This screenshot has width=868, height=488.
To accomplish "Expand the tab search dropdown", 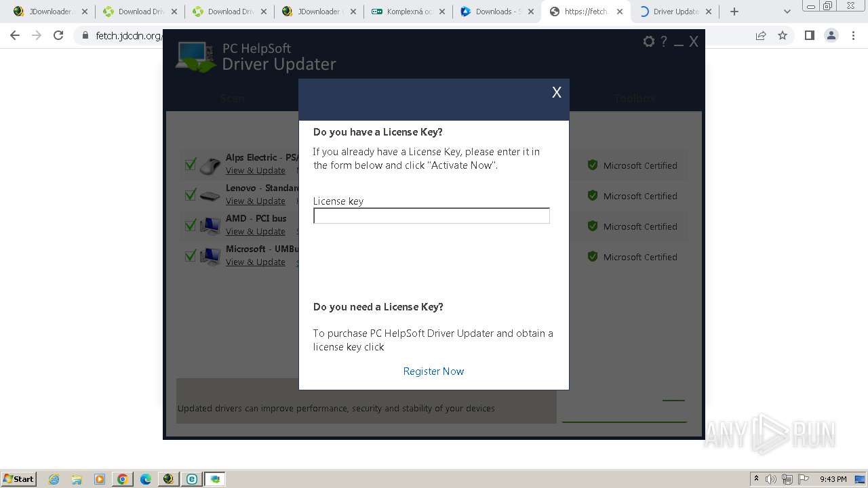I will coord(787,12).
